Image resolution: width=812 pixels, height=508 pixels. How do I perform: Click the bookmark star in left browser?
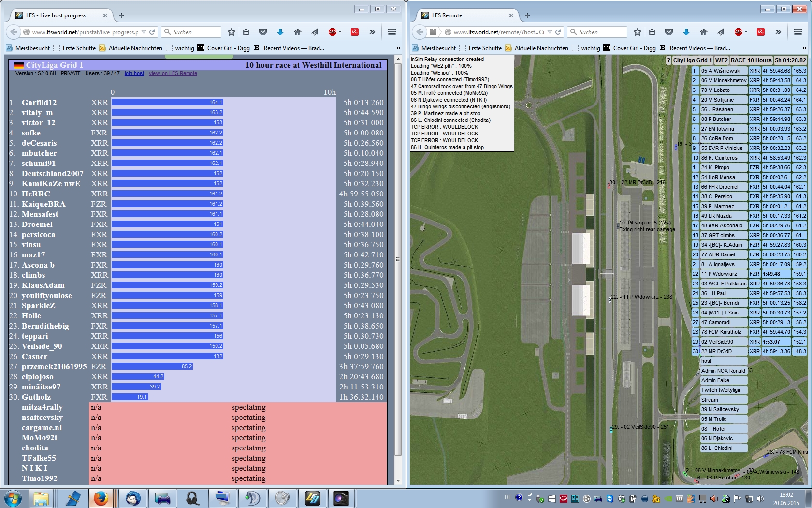[232, 32]
